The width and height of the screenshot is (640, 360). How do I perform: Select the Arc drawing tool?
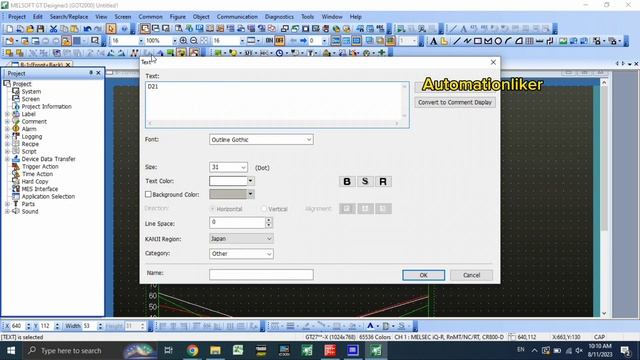pyautogui.click(x=508, y=41)
